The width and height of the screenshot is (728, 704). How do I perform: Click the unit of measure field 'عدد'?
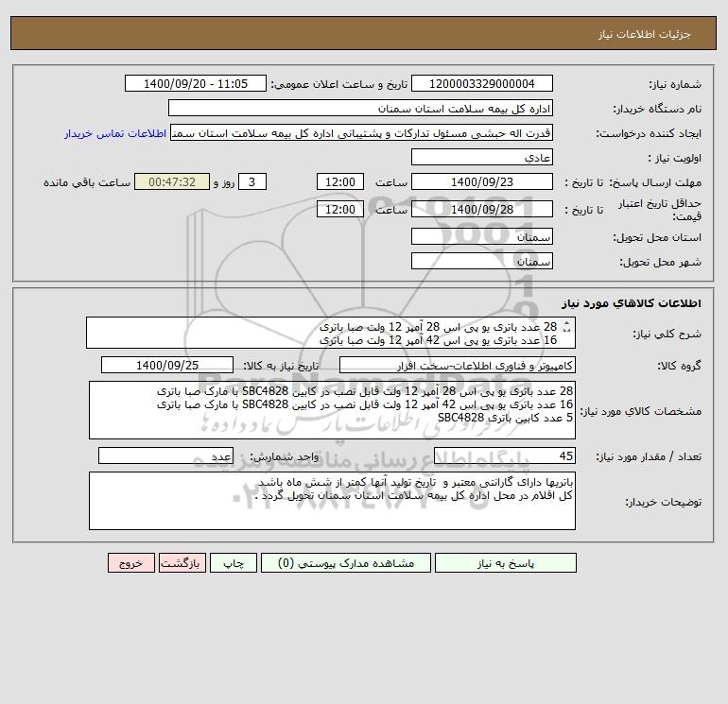165,455
